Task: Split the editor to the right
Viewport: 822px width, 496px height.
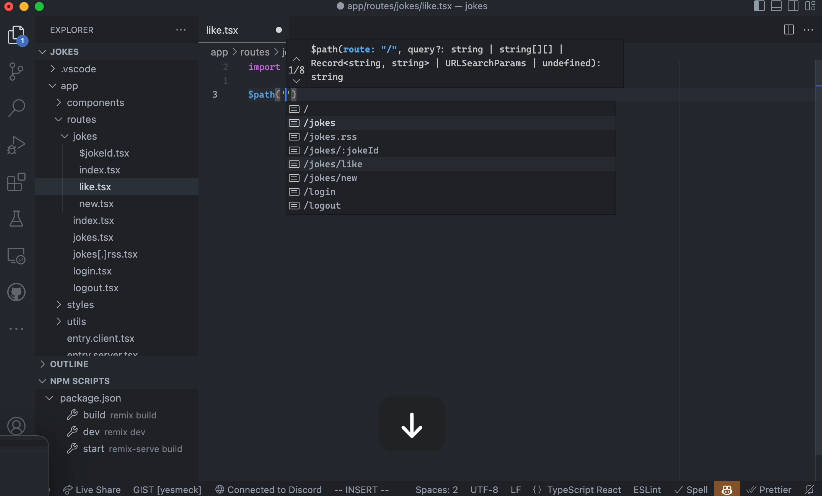Action: pyautogui.click(x=789, y=30)
